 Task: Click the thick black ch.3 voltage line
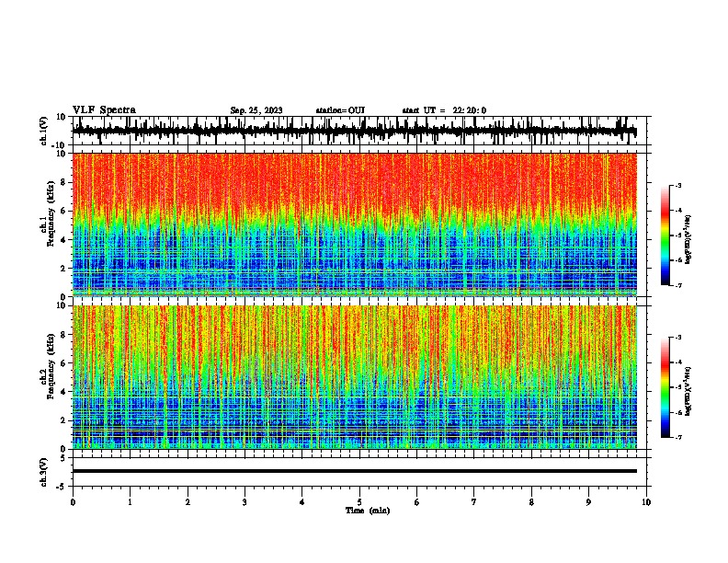tap(354, 471)
